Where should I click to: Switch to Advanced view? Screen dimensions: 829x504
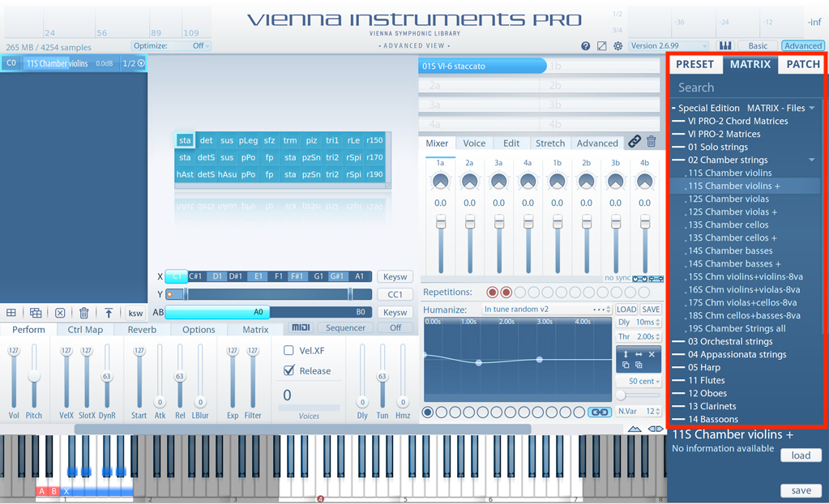point(803,46)
